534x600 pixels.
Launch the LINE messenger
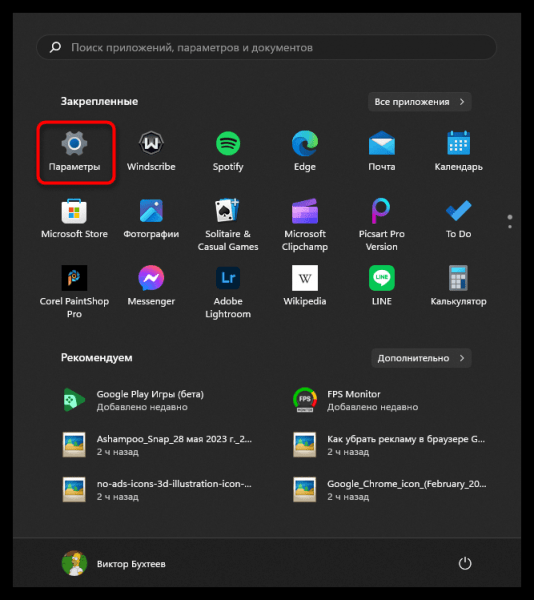382,286
